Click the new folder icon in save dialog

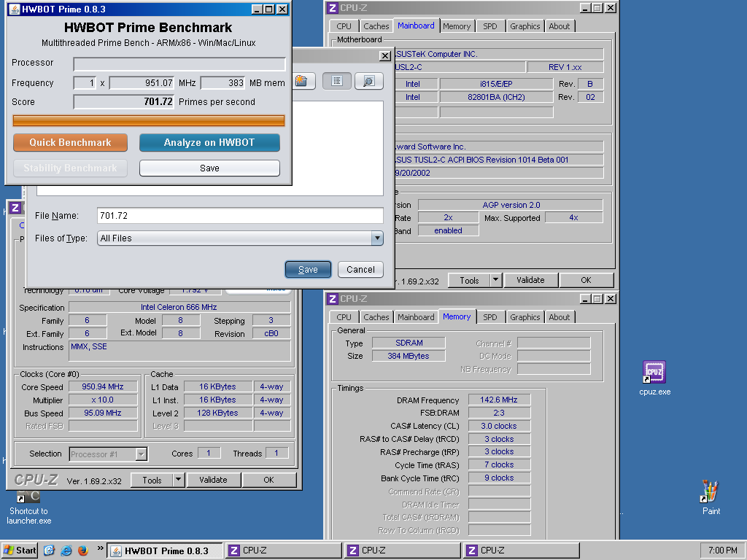(301, 81)
